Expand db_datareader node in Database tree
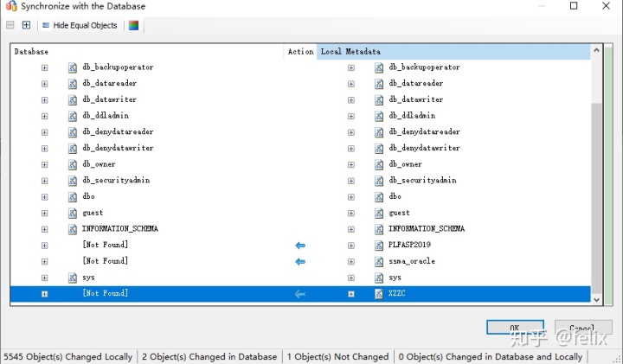 44,84
